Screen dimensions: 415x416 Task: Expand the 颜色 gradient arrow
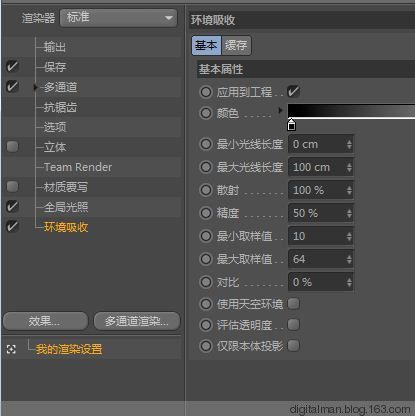point(280,110)
